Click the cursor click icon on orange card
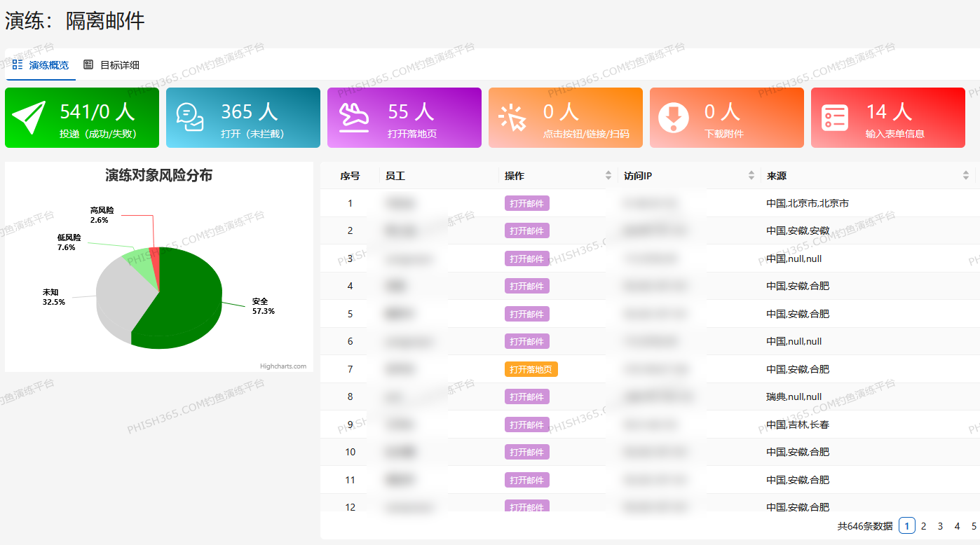The height and width of the screenshot is (545, 980). (512, 118)
